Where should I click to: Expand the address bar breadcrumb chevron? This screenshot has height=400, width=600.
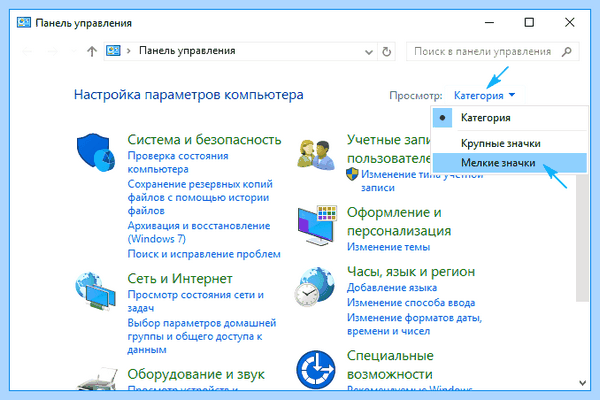pyautogui.click(x=129, y=51)
